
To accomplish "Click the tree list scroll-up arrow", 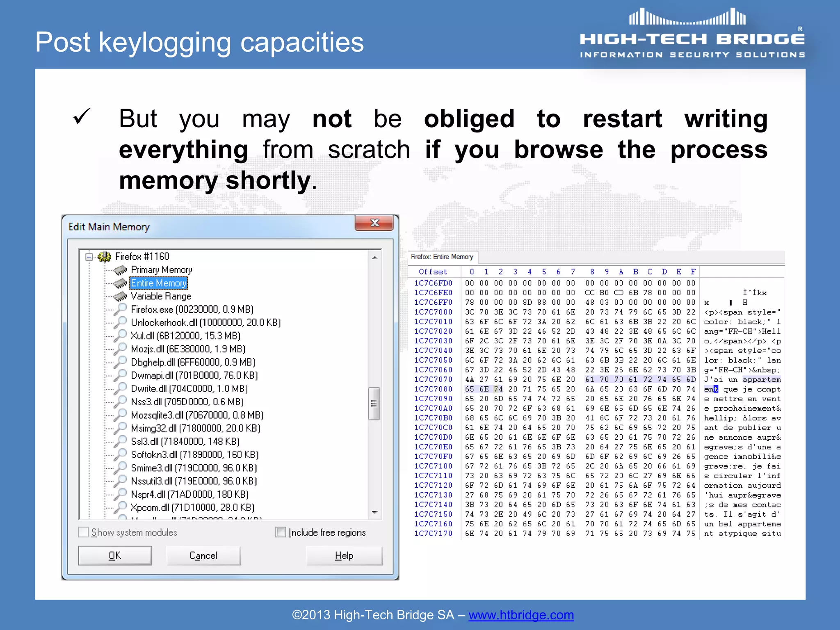I will click(x=374, y=258).
